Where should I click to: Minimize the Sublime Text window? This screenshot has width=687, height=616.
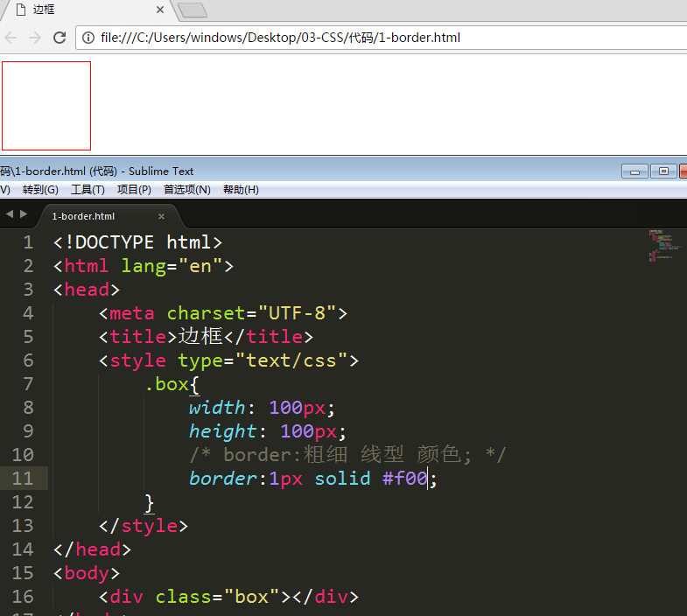pos(634,171)
